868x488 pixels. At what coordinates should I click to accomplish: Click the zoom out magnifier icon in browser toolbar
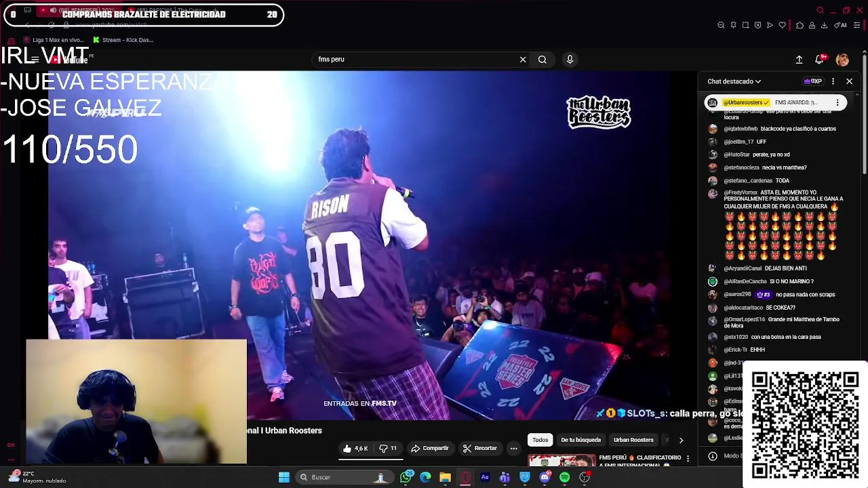point(721,25)
